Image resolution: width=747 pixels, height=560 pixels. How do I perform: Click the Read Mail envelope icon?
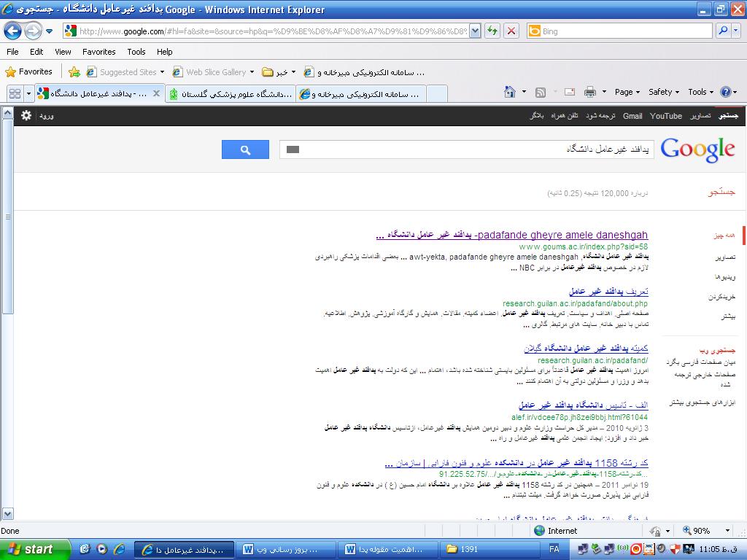(570, 92)
